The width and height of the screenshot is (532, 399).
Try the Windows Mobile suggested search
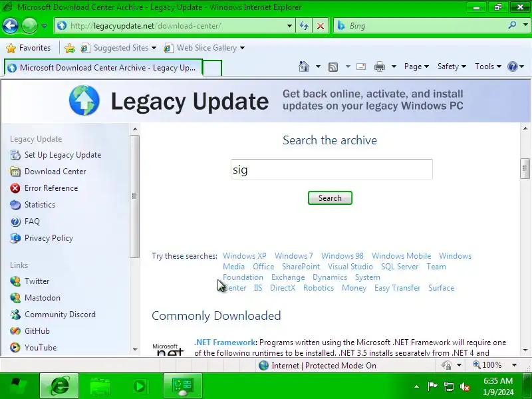point(402,256)
